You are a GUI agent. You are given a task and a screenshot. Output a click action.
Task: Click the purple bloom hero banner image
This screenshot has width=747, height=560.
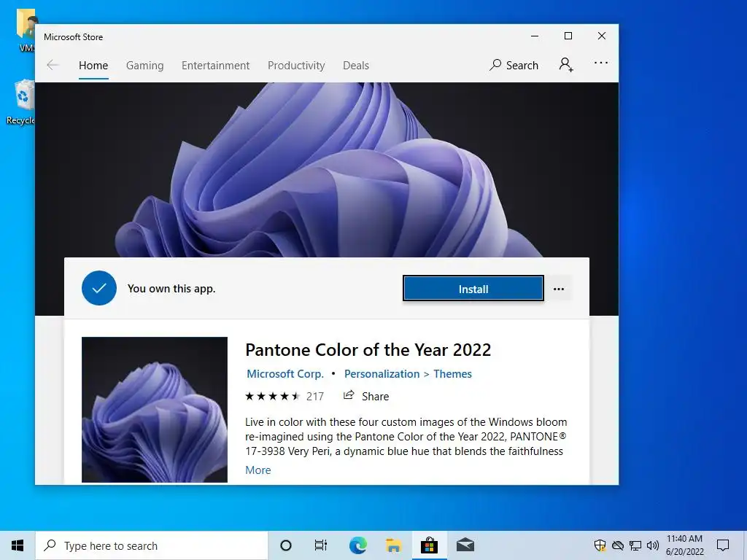(327, 169)
